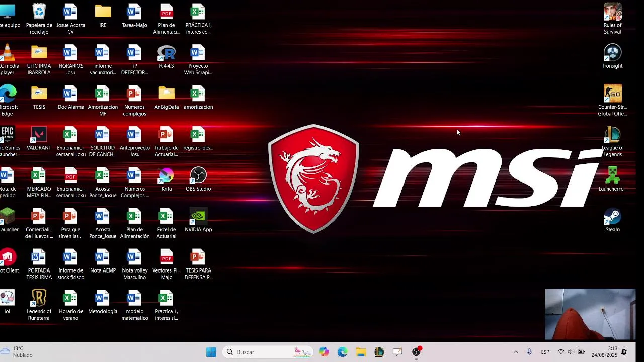This screenshot has height=362, width=644.
Task: Open Numeros complejos PowerPoint file
Action: click(134, 100)
